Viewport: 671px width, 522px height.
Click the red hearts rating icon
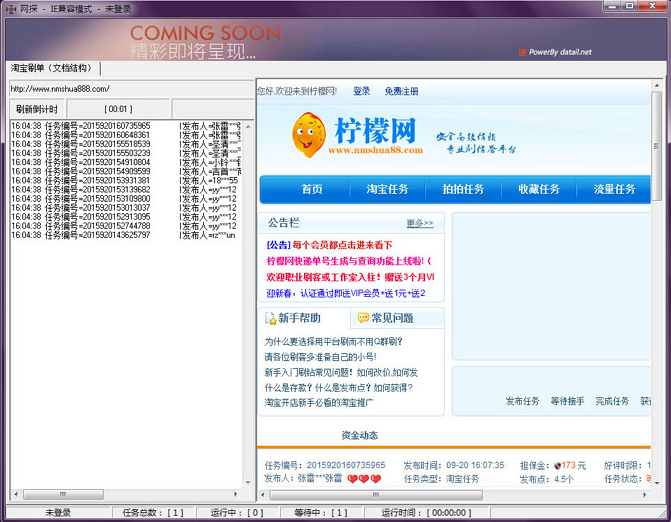tap(364, 479)
